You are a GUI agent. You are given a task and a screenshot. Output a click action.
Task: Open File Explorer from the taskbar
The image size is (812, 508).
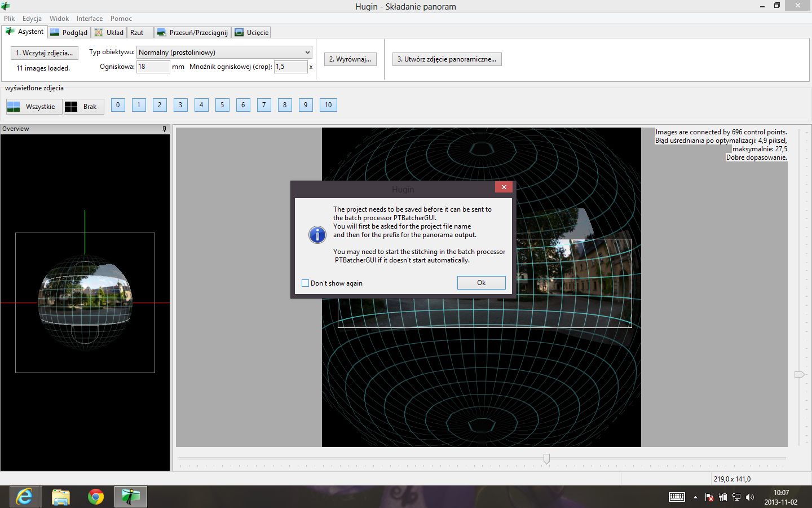click(60, 497)
